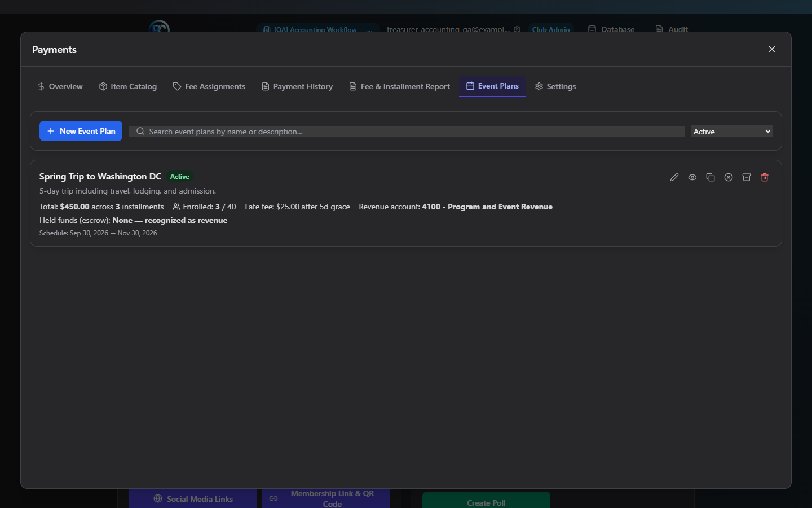Click the Schedule Sep 30 to Nov 30 line
Image resolution: width=812 pixels, height=508 pixels.
point(98,233)
